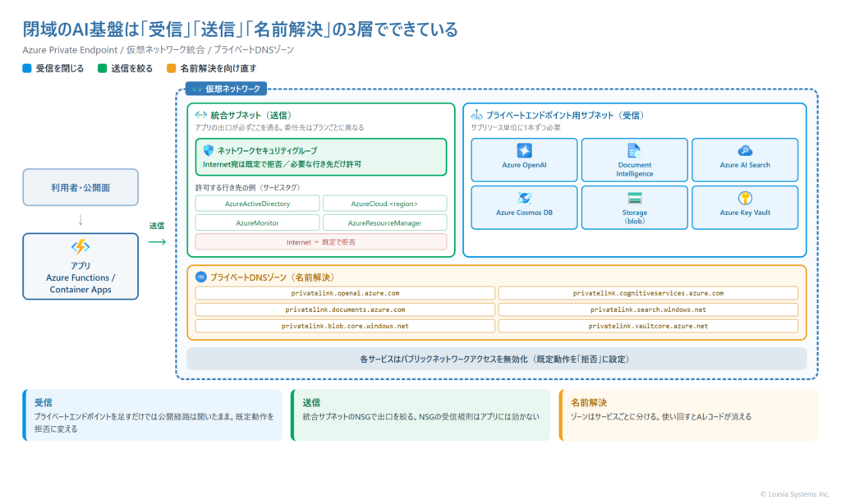Click the Azure Key Vault card label
The height and width of the screenshot is (504, 841).
click(x=745, y=213)
